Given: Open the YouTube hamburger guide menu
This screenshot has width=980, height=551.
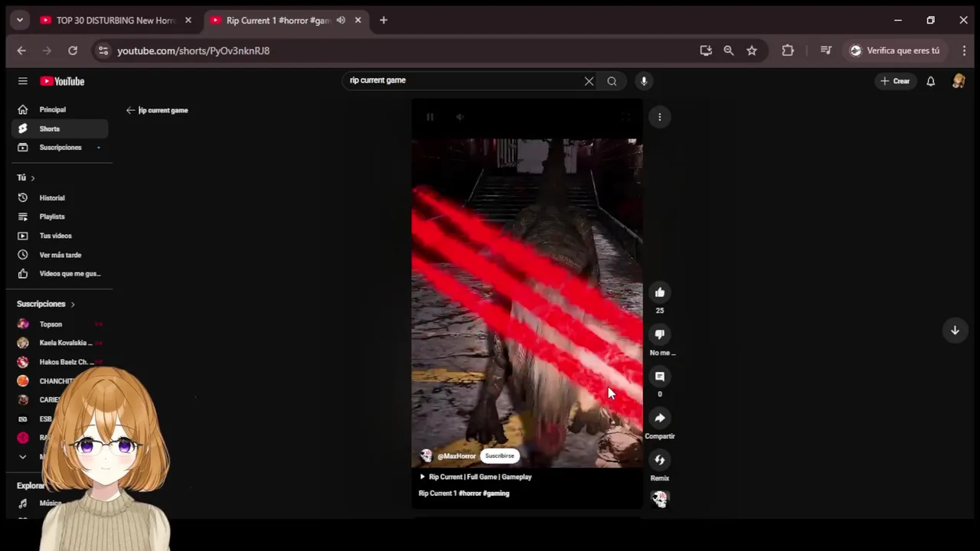Looking at the screenshot, I should pos(23,81).
